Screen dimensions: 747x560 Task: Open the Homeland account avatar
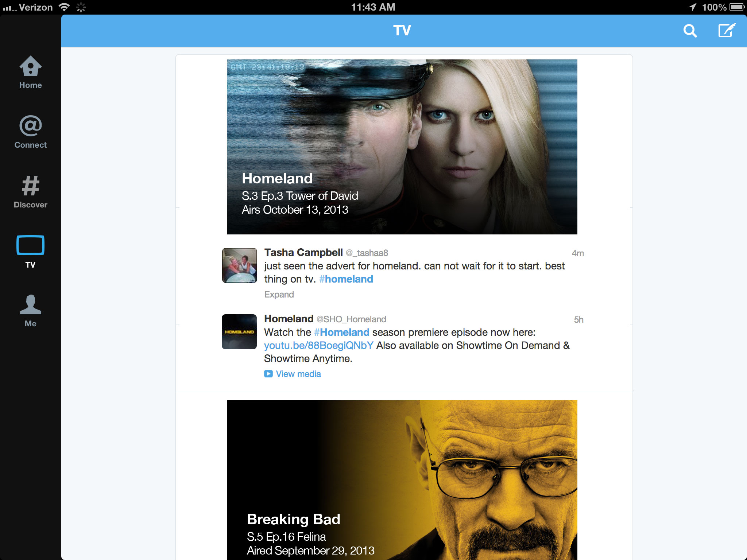[239, 332]
